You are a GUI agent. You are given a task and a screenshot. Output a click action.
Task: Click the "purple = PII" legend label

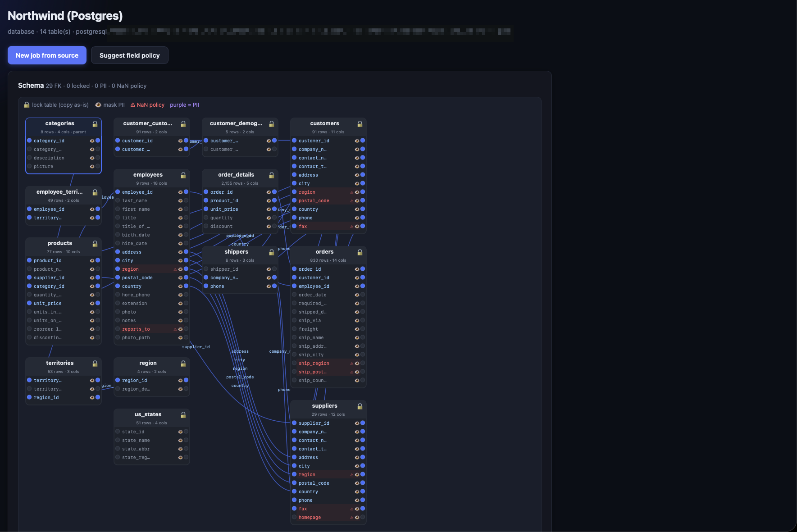pos(184,105)
